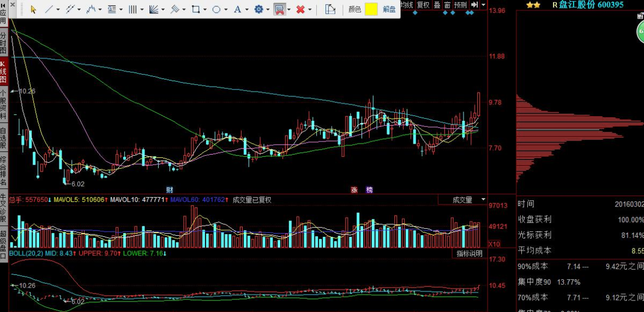The width and height of the screenshot is (644, 312).
Task: Open the 自选股 side tab
Action: pos(3,138)
